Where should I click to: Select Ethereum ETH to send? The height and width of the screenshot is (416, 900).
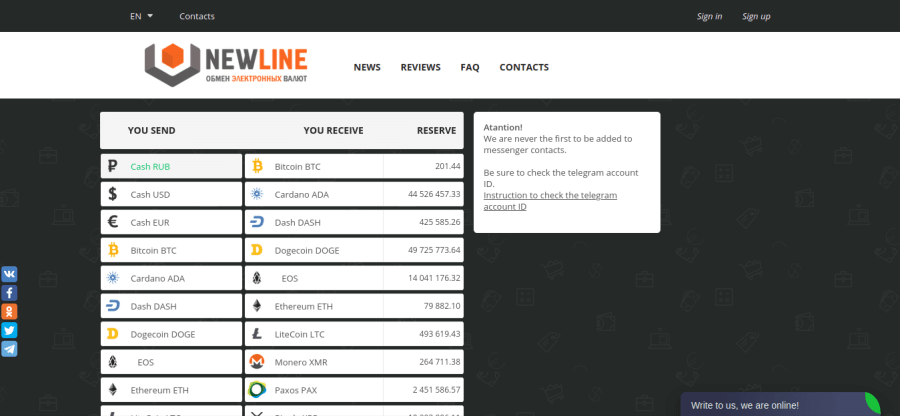click(x=171, y=390)
